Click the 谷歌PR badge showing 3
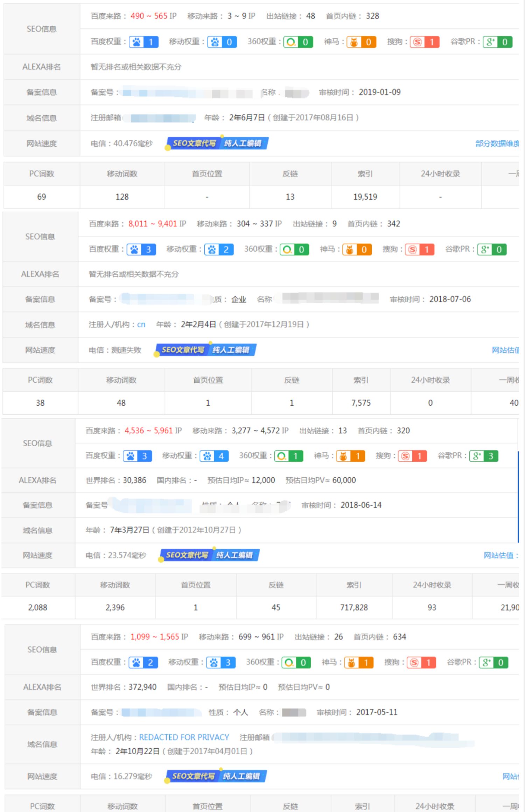525x812 pixels. pos(484,456)
